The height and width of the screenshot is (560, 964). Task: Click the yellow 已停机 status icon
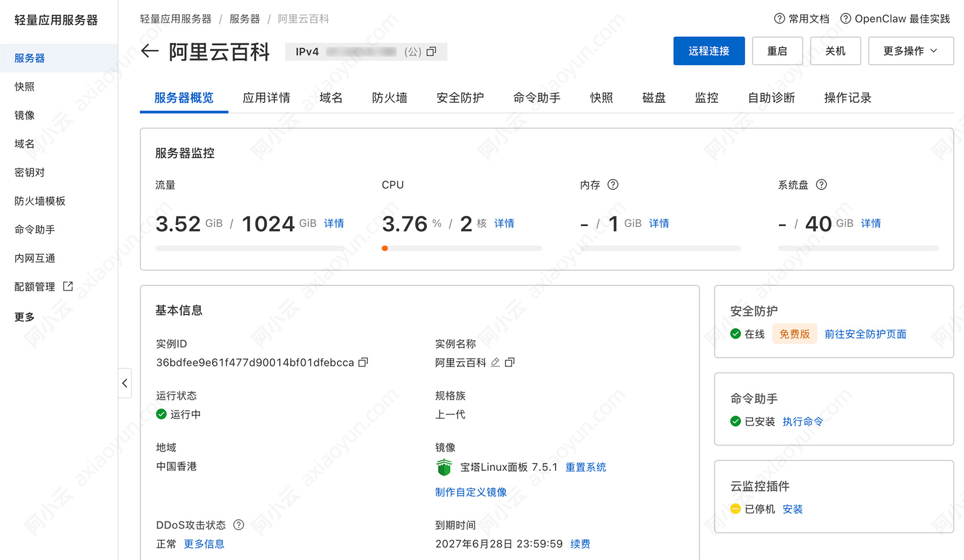[x=735, y=508]
